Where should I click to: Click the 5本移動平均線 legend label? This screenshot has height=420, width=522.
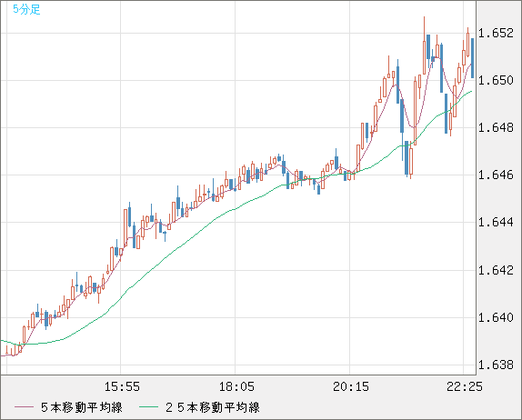coord(82,407)
